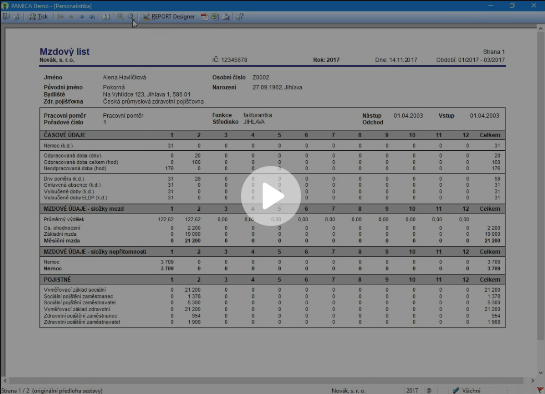Go to the first page arrow
This screenshot has width=545, height=394.
(60, 17)
